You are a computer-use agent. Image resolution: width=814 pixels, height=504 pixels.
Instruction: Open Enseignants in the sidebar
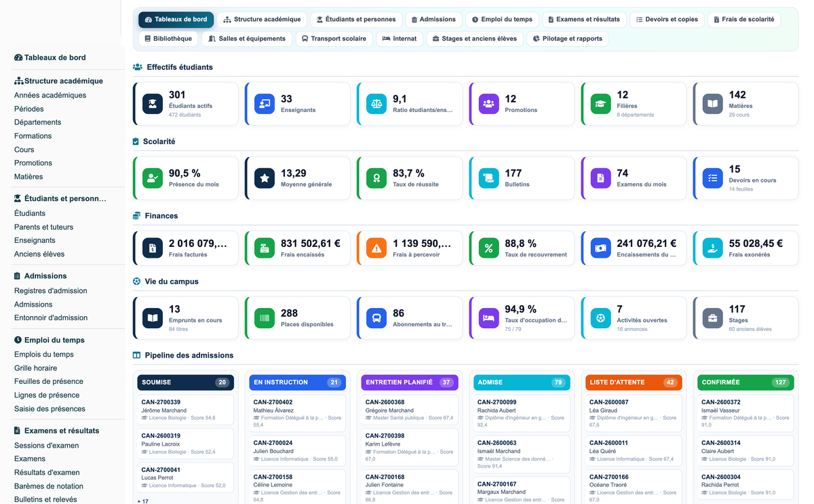click(35, 241)
